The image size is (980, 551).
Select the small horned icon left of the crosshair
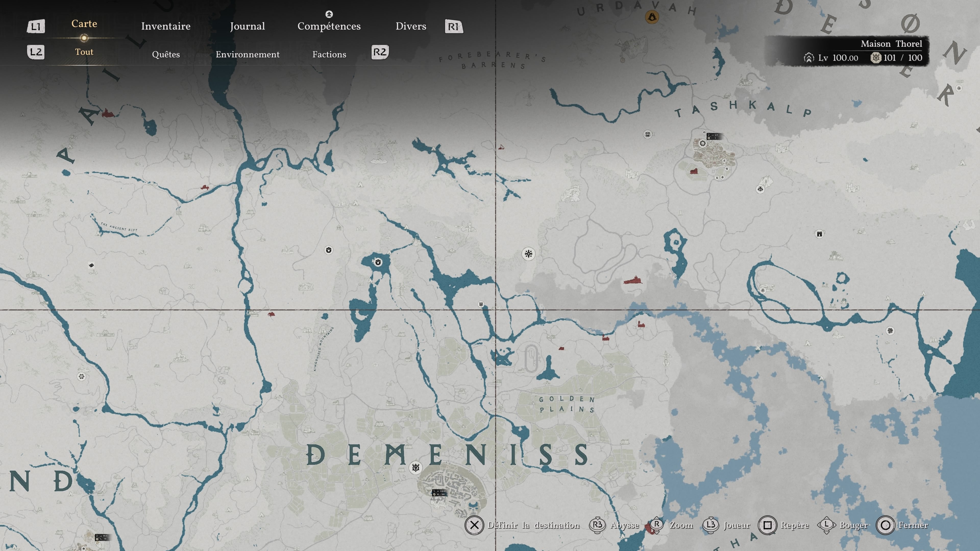coord(481,304)
